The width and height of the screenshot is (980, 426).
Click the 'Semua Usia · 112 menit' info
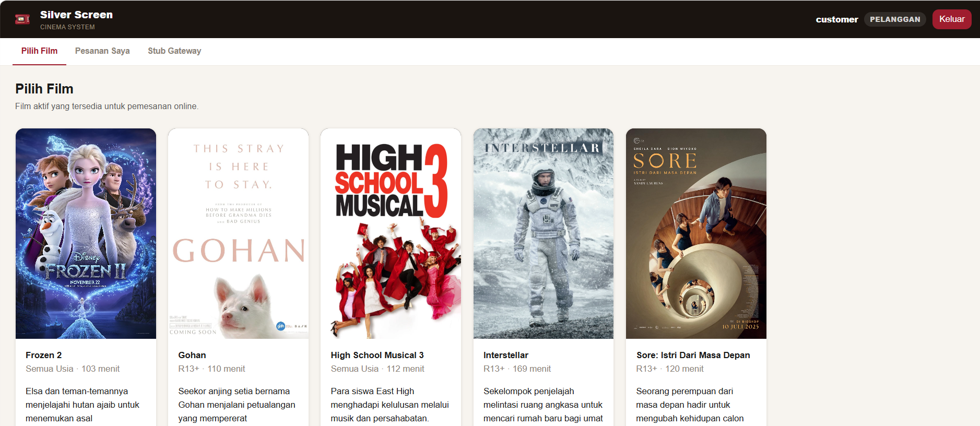point(377,369)
